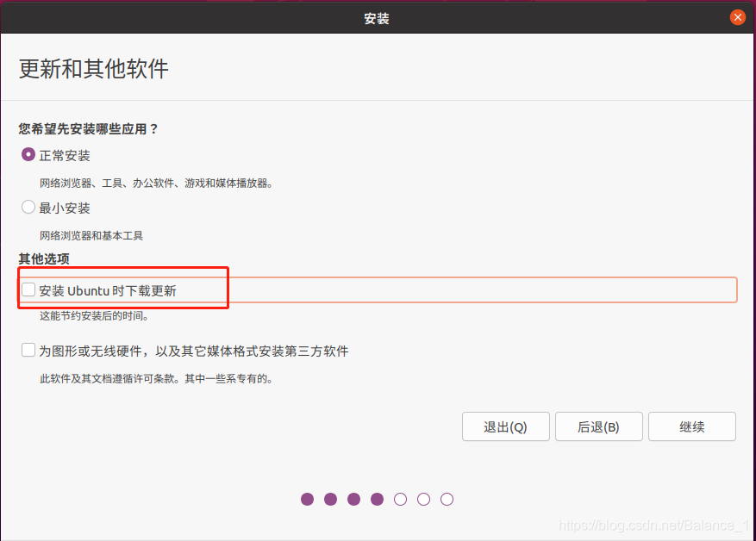Viewport: 756px width, 541px height.
Task: Click the 其他选项 section label
Action: [44, 259]
